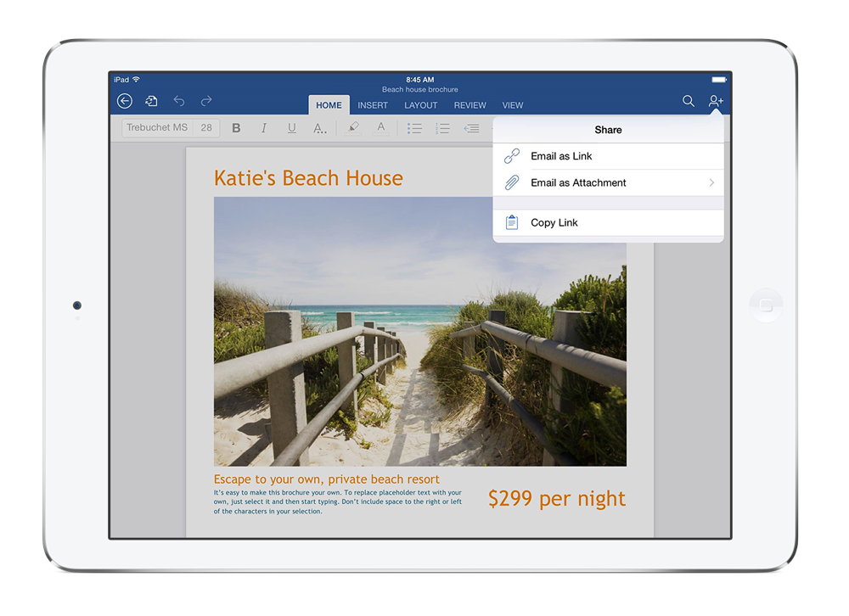
Task: Open the search magnifier
Action: pos(689,101)
